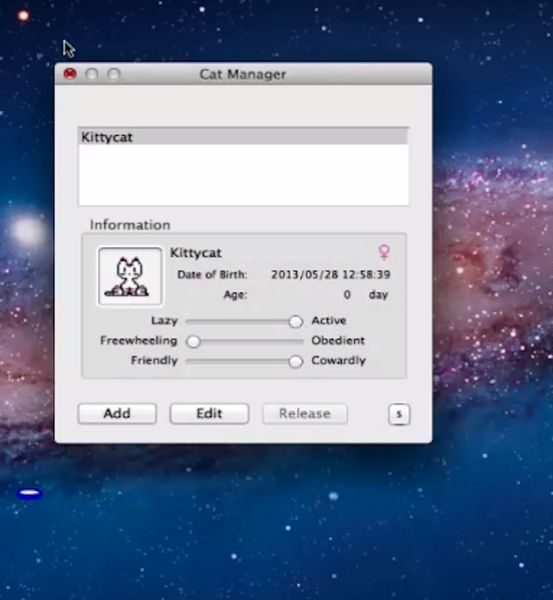The width and height of the screenshot is (553, 600).
Task: Click the Cat Manager title bar
Action: point(243,74)
